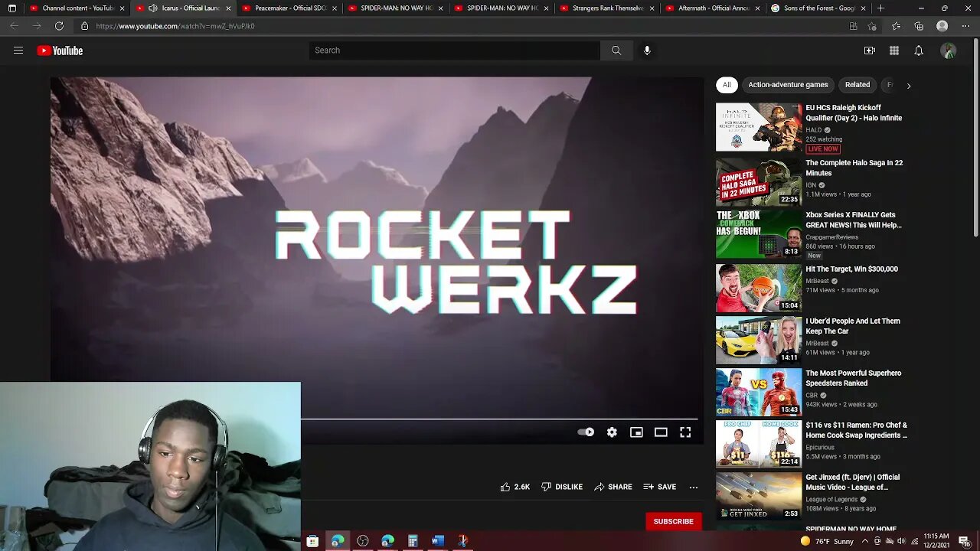Open CrapgamerReviews channel link

pos(831,237)
